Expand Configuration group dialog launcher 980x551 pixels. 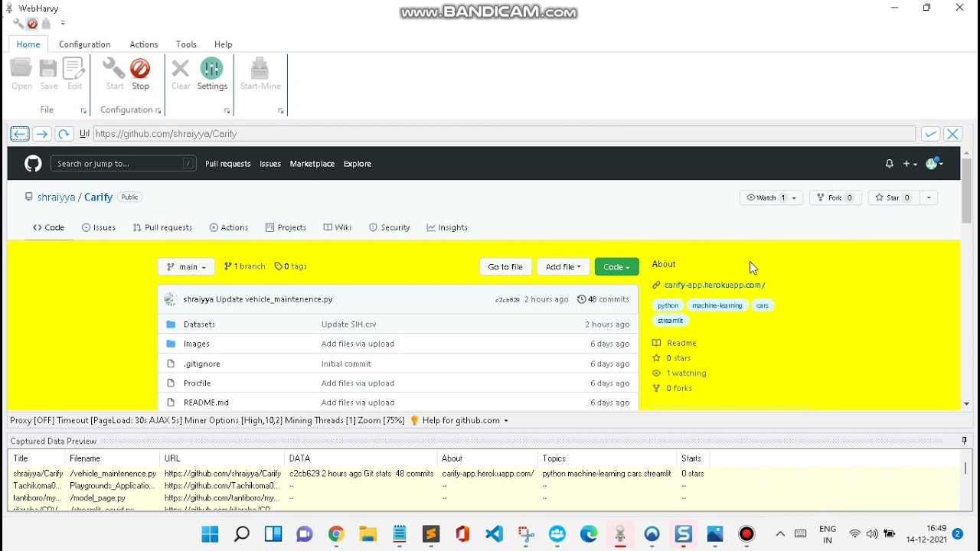coord(158,111)
